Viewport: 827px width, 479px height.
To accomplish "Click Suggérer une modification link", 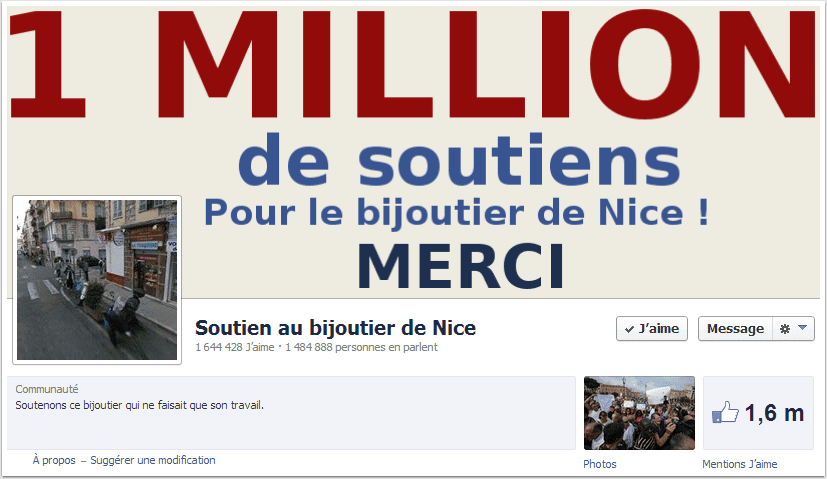I will point(152,460).
